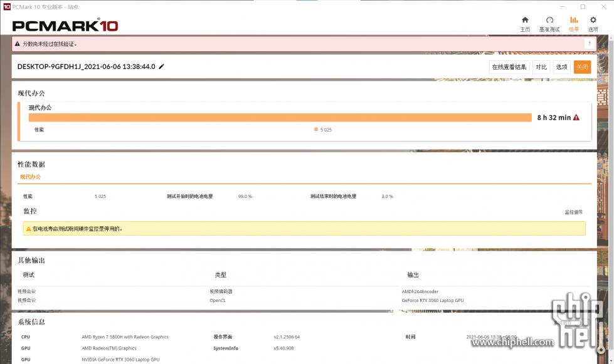Select the 结果 tab in top navigation
Image resolution: width=614 pixels, height=364 pixels.
click(573, 23)
